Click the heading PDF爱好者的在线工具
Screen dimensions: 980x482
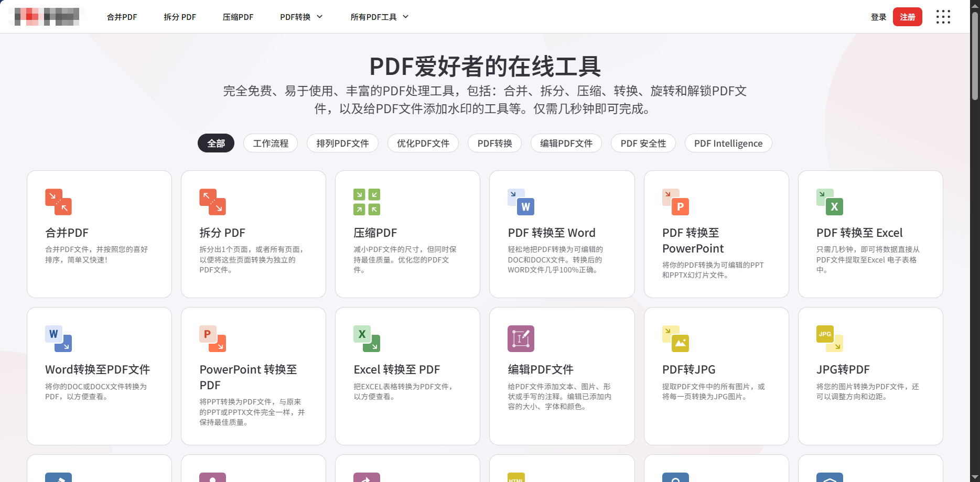pos(485,67)
